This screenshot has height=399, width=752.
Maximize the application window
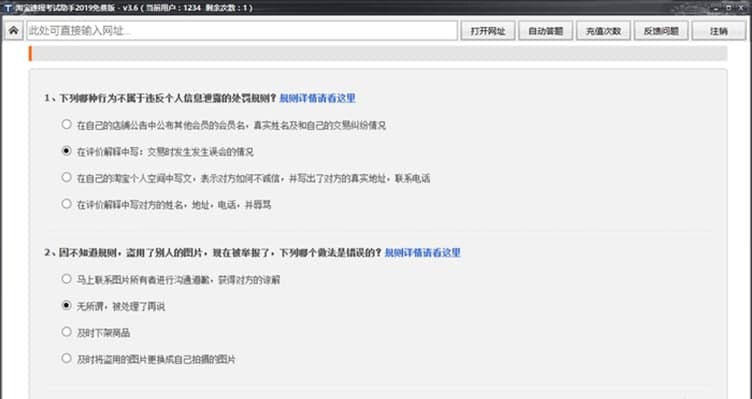pos(729,7)
